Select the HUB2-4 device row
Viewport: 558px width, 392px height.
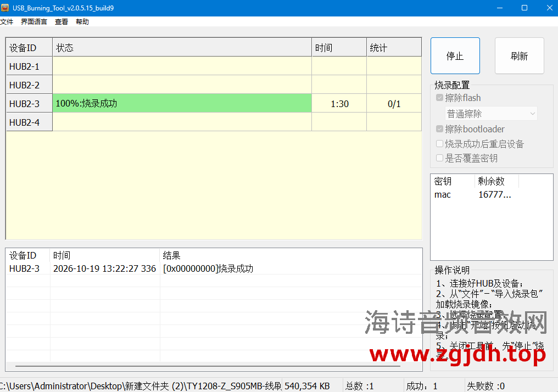214,122
